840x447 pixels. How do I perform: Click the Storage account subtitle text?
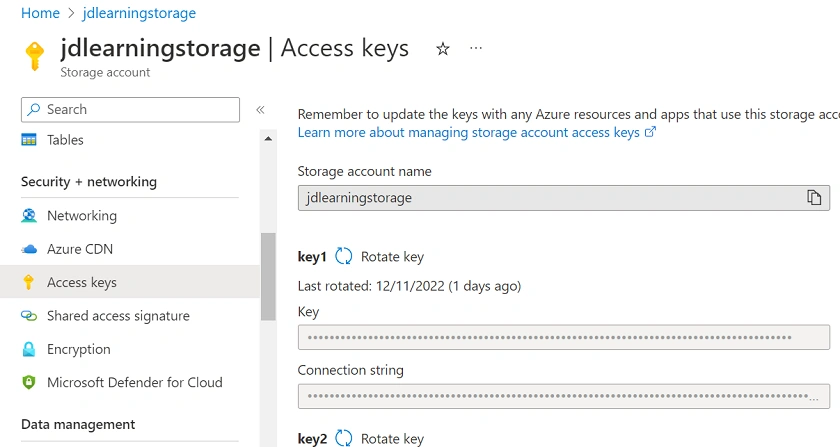[x=105, y=72]
